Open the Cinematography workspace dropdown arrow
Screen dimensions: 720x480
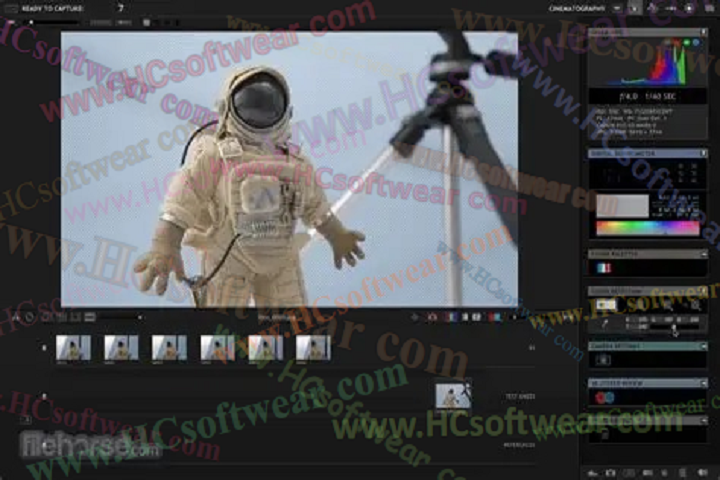617,8
